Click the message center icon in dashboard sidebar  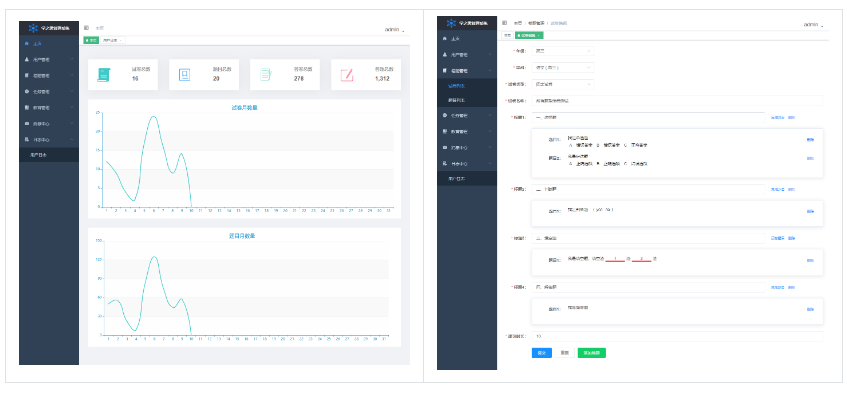[27, 123]
